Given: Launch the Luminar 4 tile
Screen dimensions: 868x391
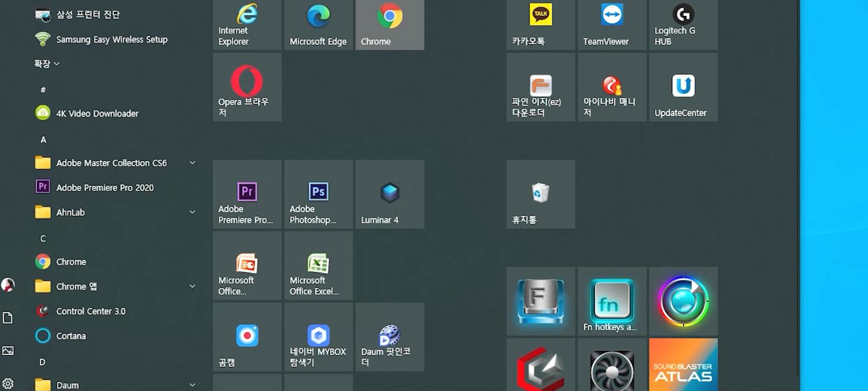Looking at the screenshot, I should tap(390, 194).
